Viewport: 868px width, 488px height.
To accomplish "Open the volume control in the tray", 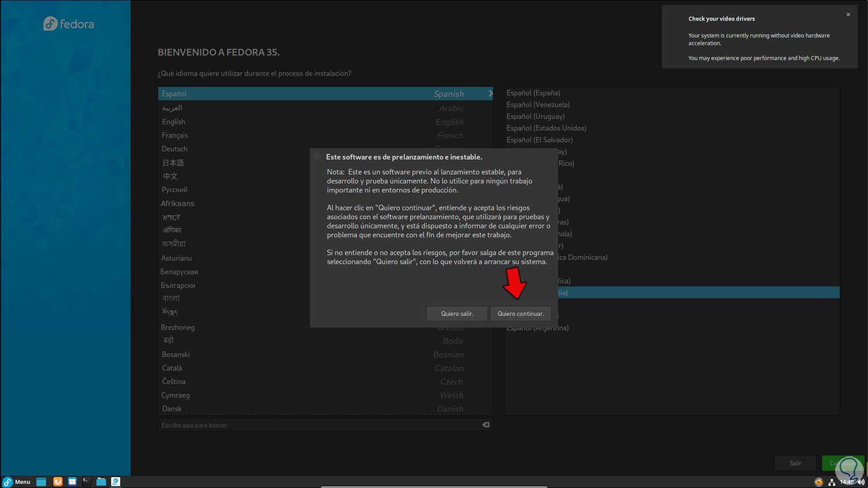I will tap(861, 482).
